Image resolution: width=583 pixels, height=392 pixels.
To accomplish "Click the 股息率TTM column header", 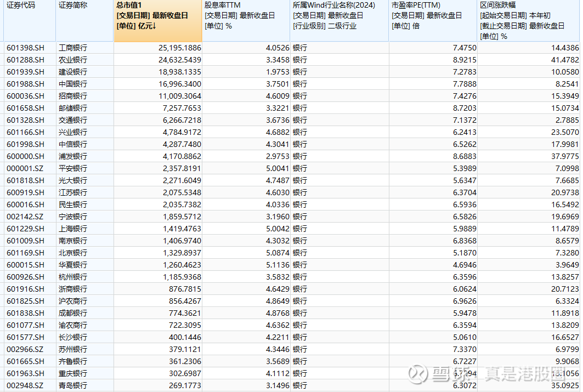I will (x=246, y=21).
